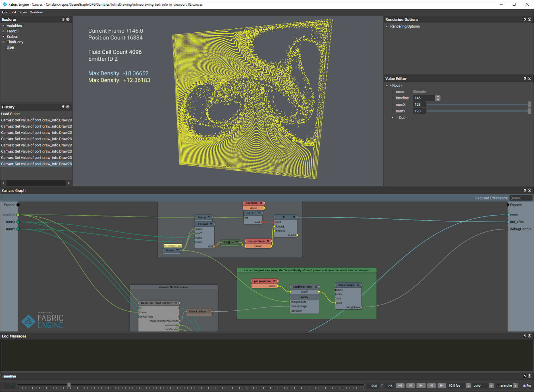534x392 pixels.
Task: Collapse the XfoGrid node using its toggle
Action: [x=211, y=224]
